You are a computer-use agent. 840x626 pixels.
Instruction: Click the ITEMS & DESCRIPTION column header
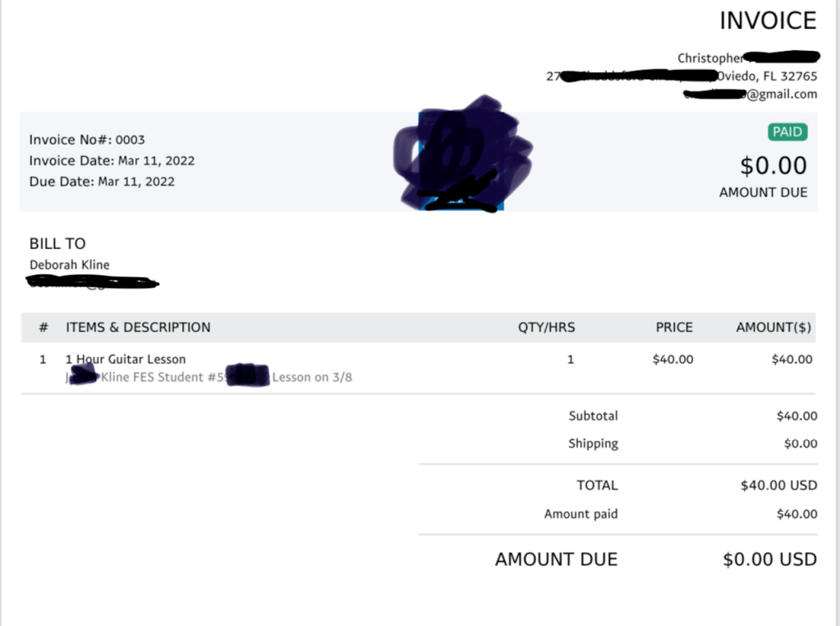(x=138, y=327)
